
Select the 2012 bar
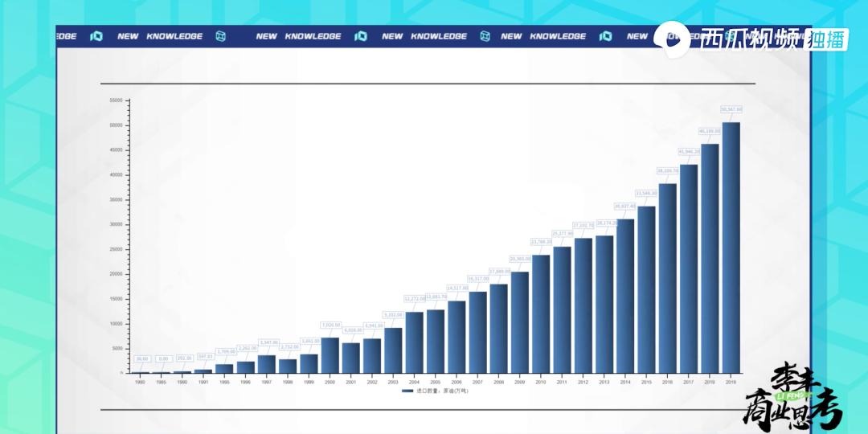[x=583, y=306]
